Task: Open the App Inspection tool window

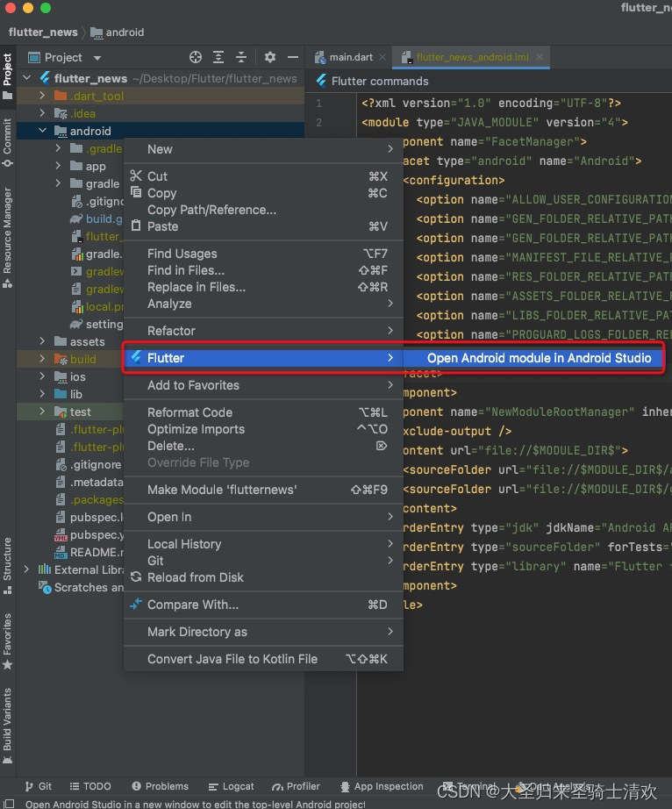Action: click(382, 786)
